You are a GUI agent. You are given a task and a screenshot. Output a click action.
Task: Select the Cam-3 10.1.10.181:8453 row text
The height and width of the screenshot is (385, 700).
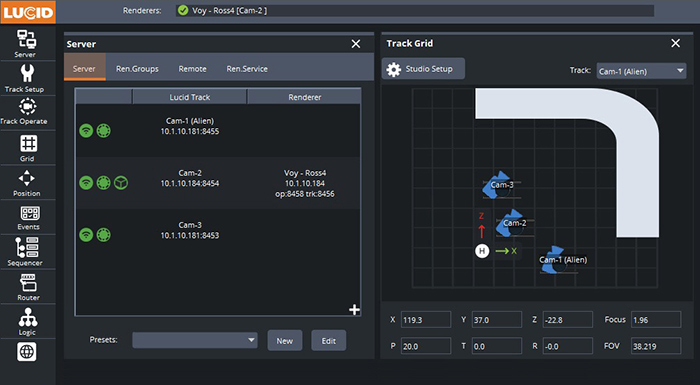click(x=190, y=230)
